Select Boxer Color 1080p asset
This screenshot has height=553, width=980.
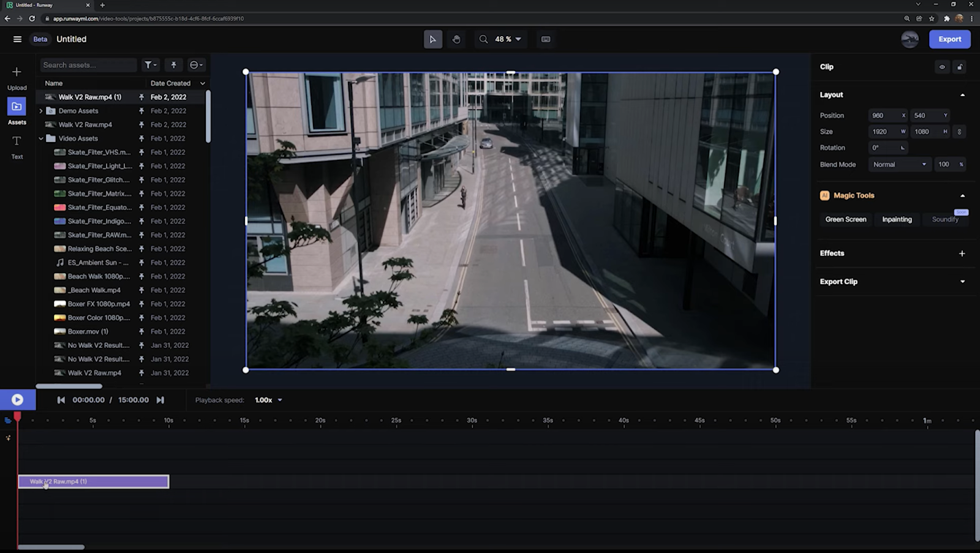click(x=121, y=318)
